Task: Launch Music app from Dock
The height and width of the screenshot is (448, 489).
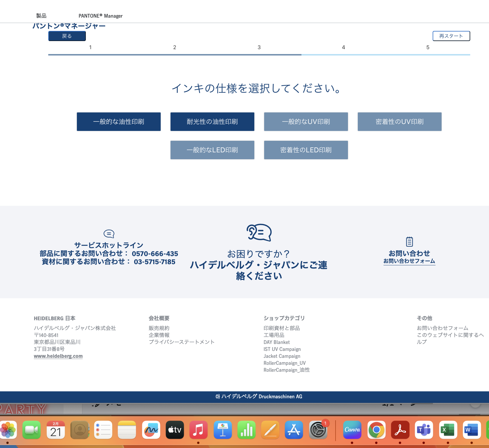Action: pyautogui.click(x=199, y=430)
